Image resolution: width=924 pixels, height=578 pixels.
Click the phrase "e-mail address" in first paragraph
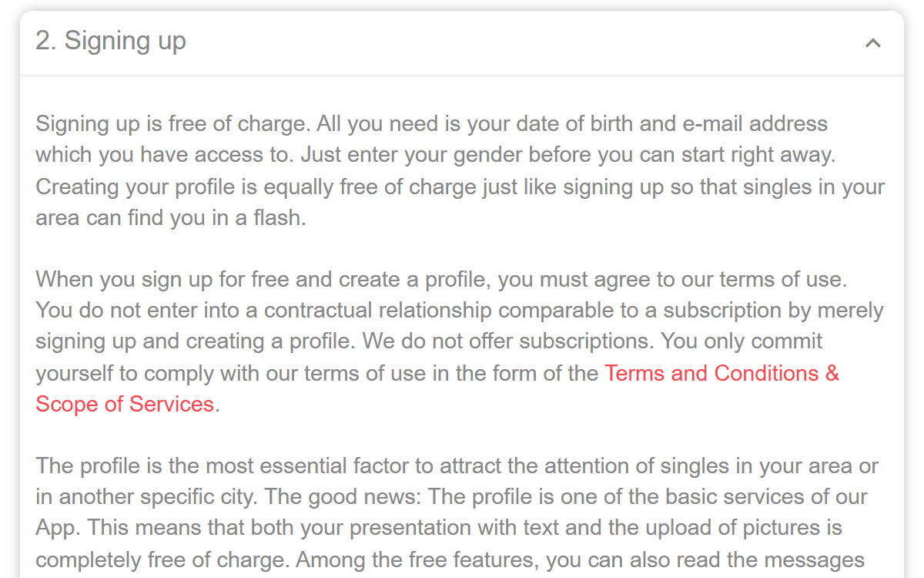(755, 123)
